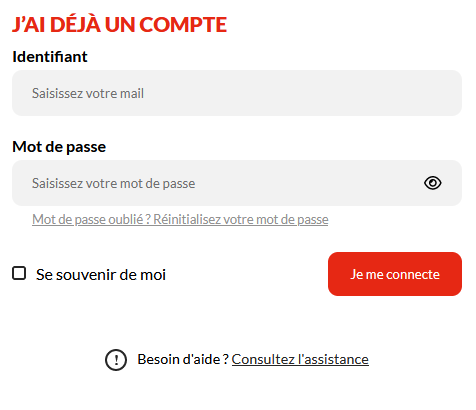Enable the Se souvenir de moi checkbox

(19, 273)
